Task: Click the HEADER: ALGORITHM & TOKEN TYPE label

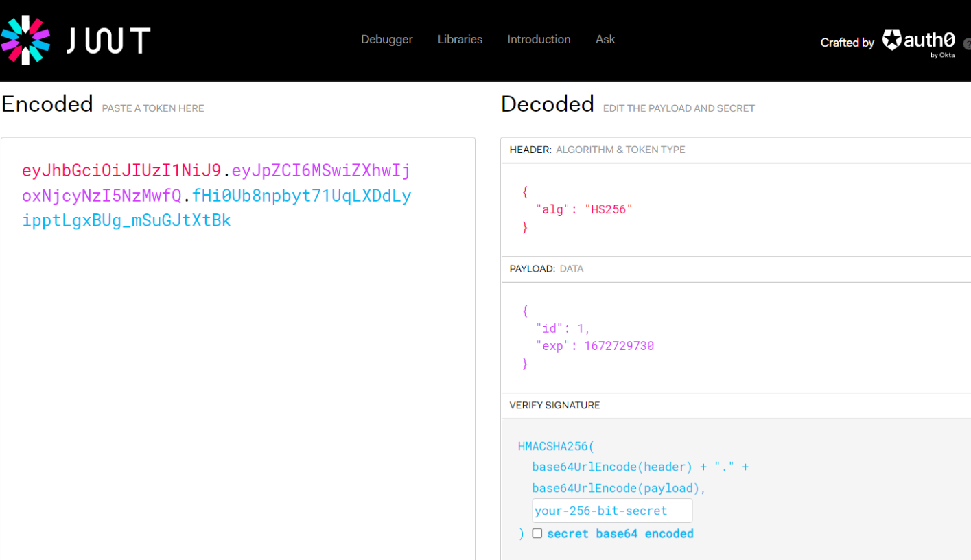Action: 597,150
